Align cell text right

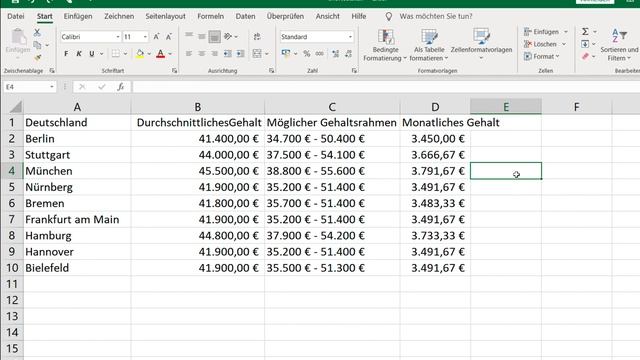click(x=214, y=53)
